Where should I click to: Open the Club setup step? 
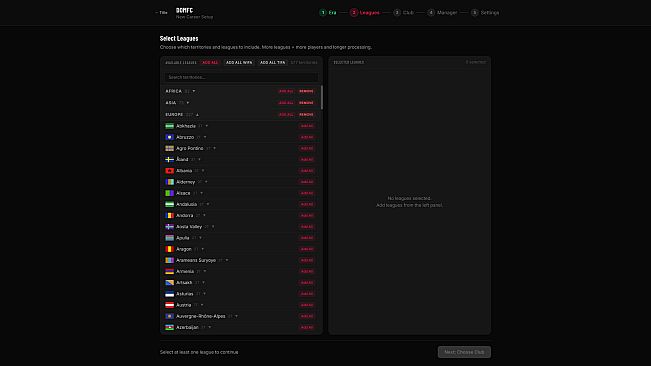pyautogui.click(x=404, y=12)
